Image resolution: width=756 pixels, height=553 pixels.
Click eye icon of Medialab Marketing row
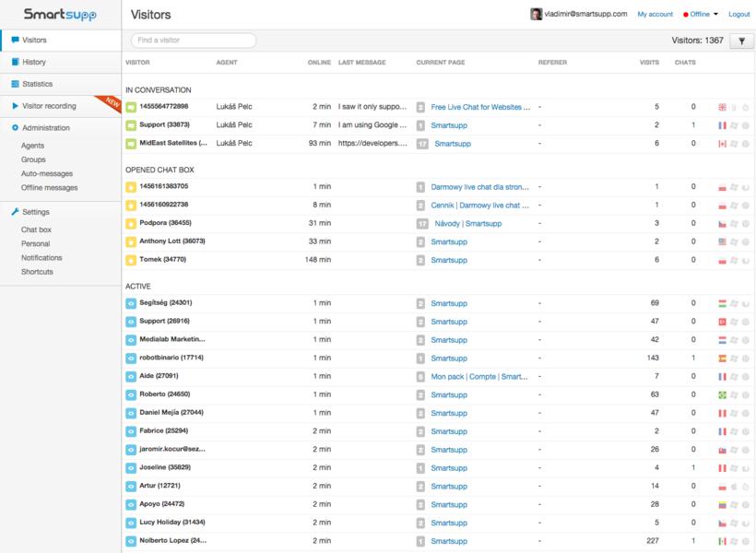pos(131,340)
